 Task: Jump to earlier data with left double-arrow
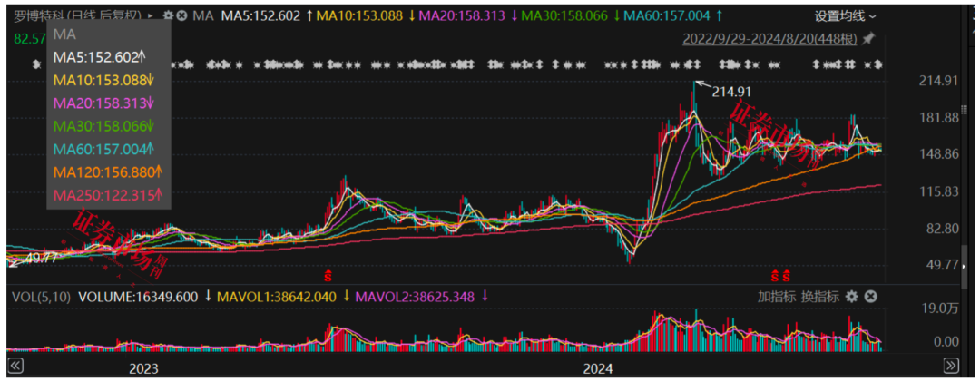click(x=15, y=365)
